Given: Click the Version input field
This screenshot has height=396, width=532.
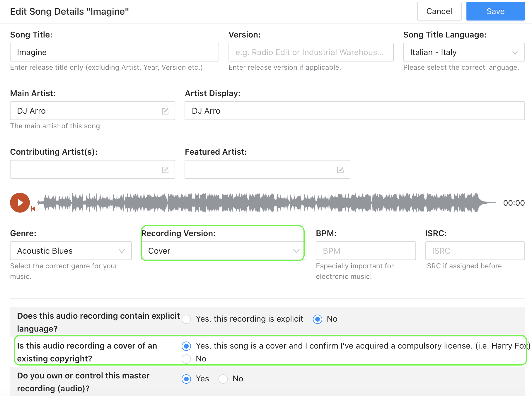Looking at the screenshot, I should click(x=311, y=52).
